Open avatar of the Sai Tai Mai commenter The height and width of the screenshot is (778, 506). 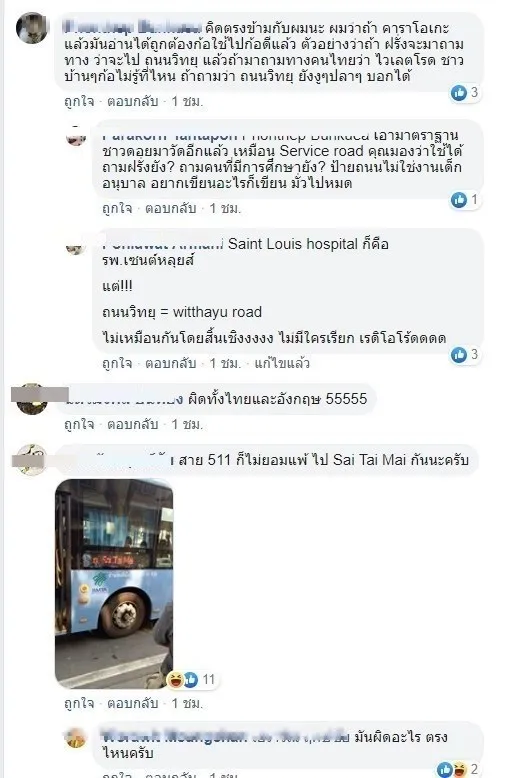pos(32,460)
